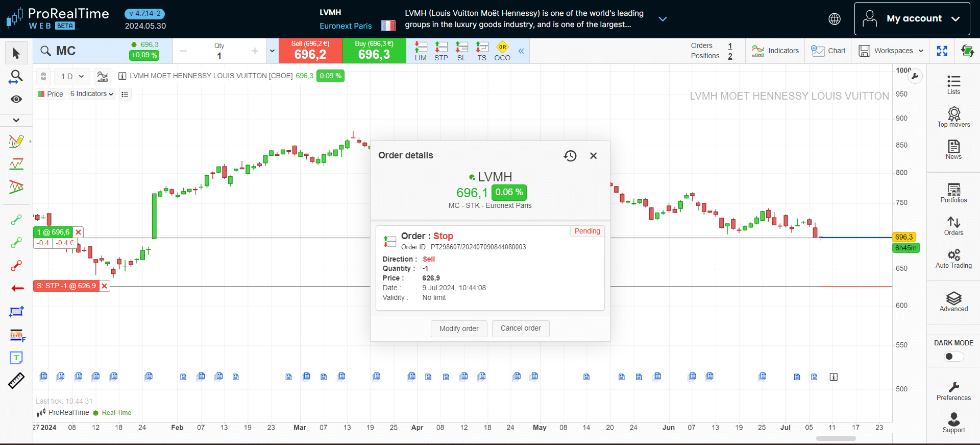
Task: Open Support
Action: [x=953, y=423]
